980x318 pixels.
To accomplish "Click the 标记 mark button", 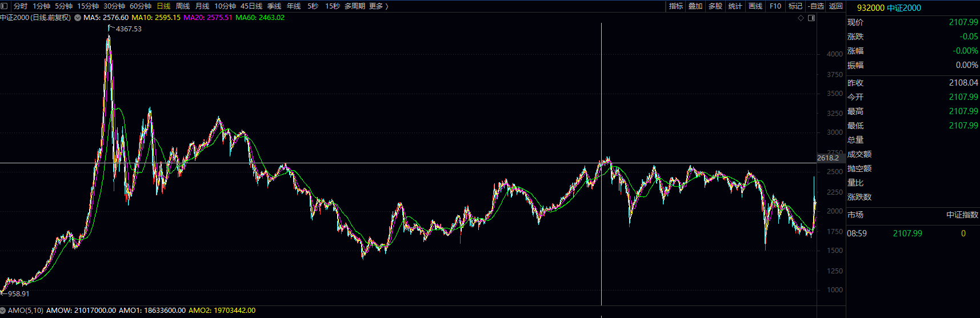I will tap(795, 6).
